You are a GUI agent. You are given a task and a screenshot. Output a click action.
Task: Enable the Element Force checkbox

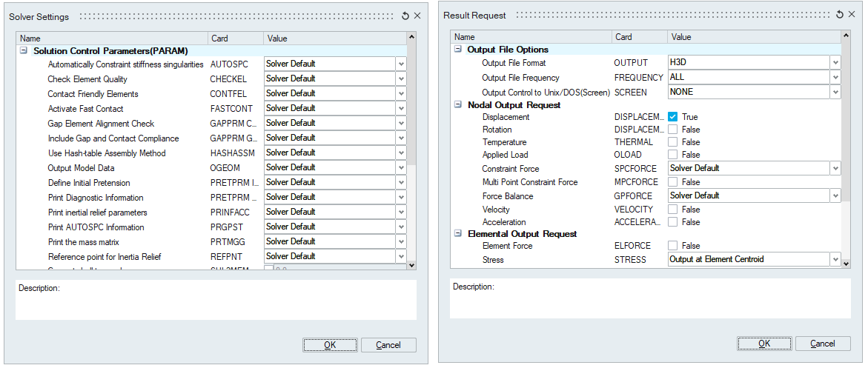point(673,246)
